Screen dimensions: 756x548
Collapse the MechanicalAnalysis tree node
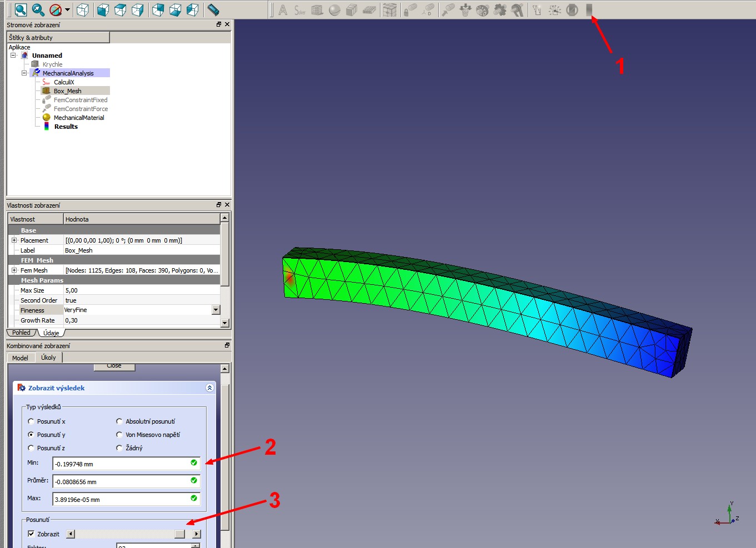click(24, 73)
